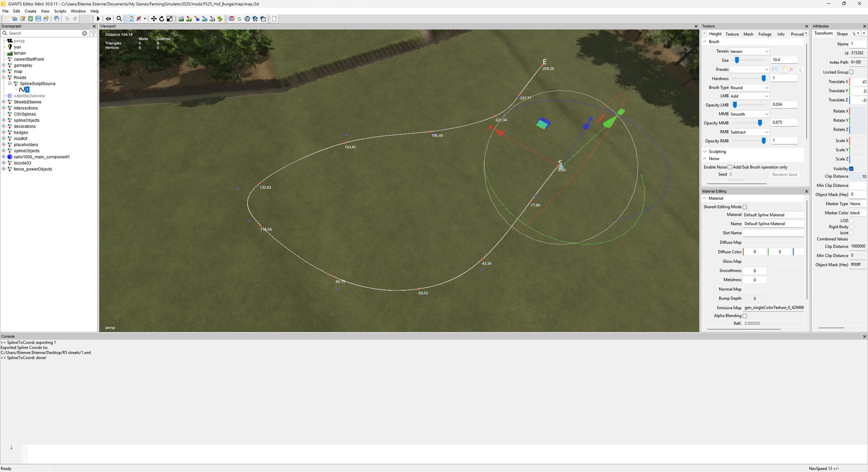Open the RMB Subtract dropdown
The width and height of the screenshot is (868, 472).
749,132
